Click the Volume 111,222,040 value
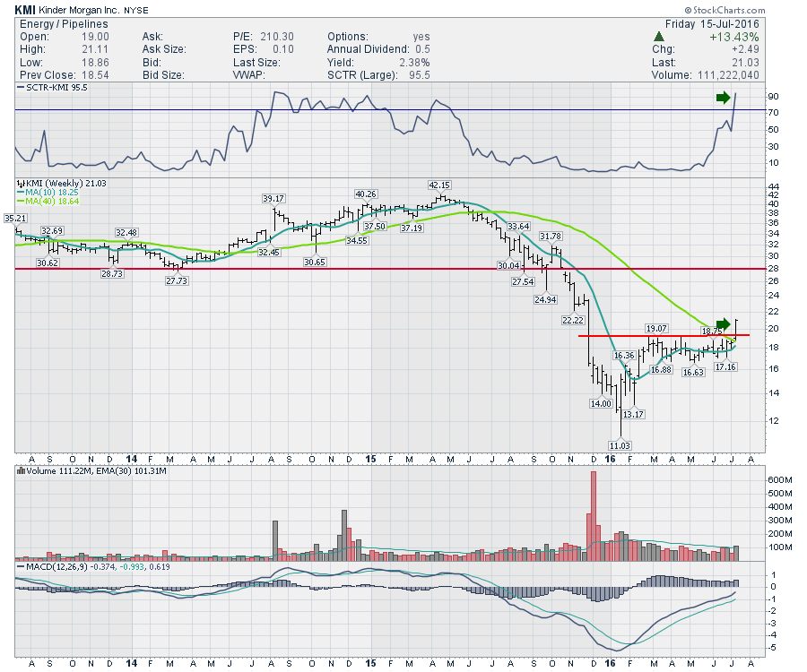 [x=728, y=75]
